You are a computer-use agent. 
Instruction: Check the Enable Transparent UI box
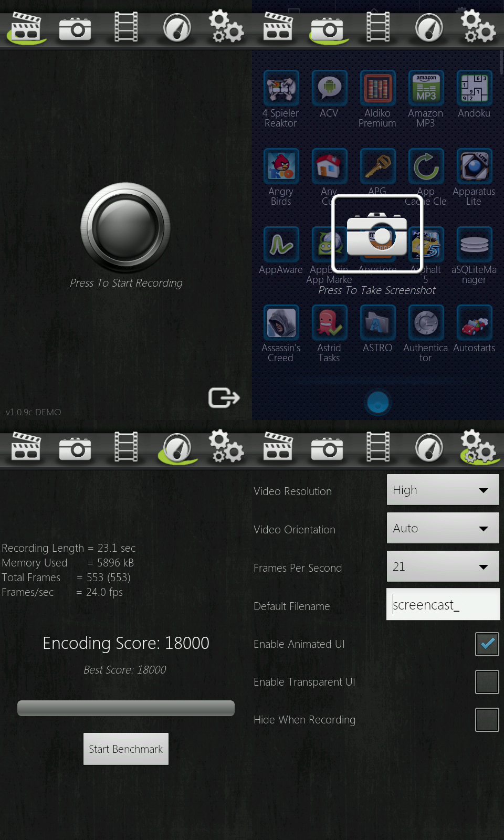click(487, 682)
